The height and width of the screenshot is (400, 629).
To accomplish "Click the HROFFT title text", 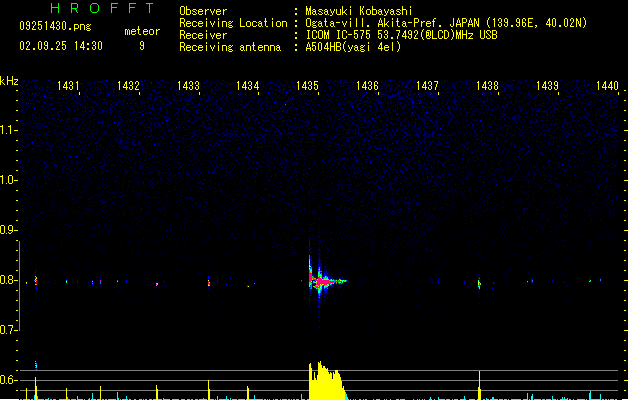I will coord(102,8).
